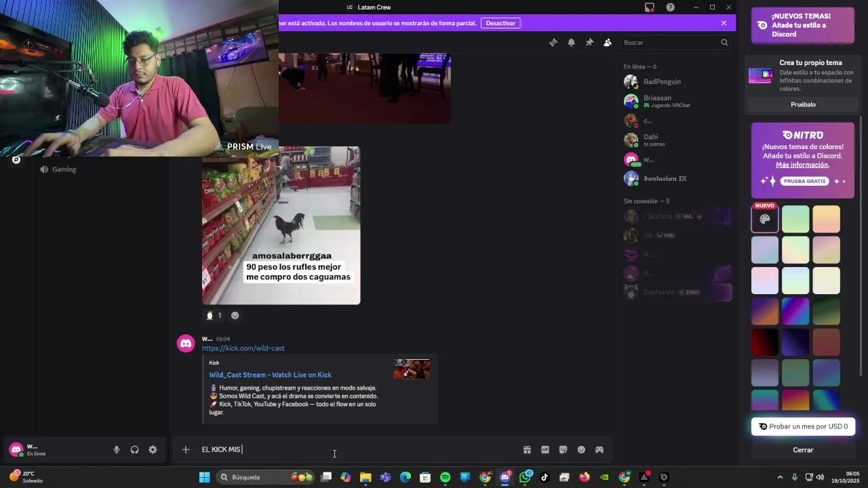Toggle the member list icon
This screenshot has width=868, height=488.
[x=608, y=42]
